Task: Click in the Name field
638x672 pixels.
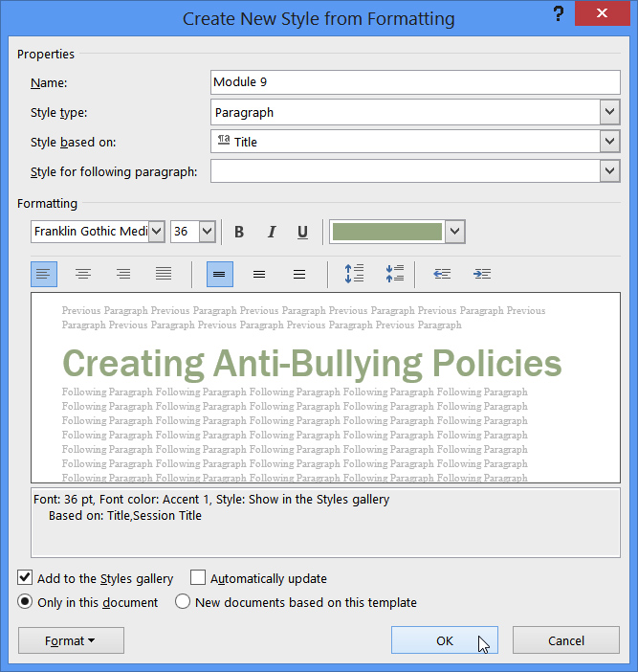Action: coord(415,82)
